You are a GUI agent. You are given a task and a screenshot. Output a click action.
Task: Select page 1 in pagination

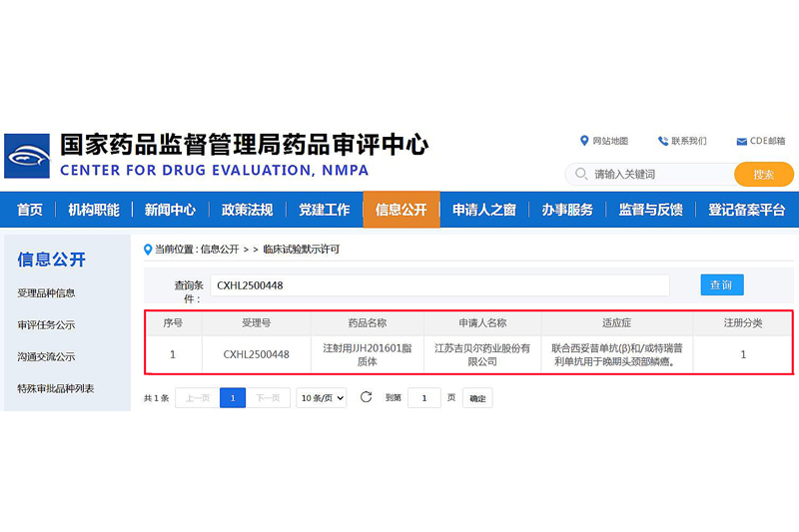coord(232,397)
